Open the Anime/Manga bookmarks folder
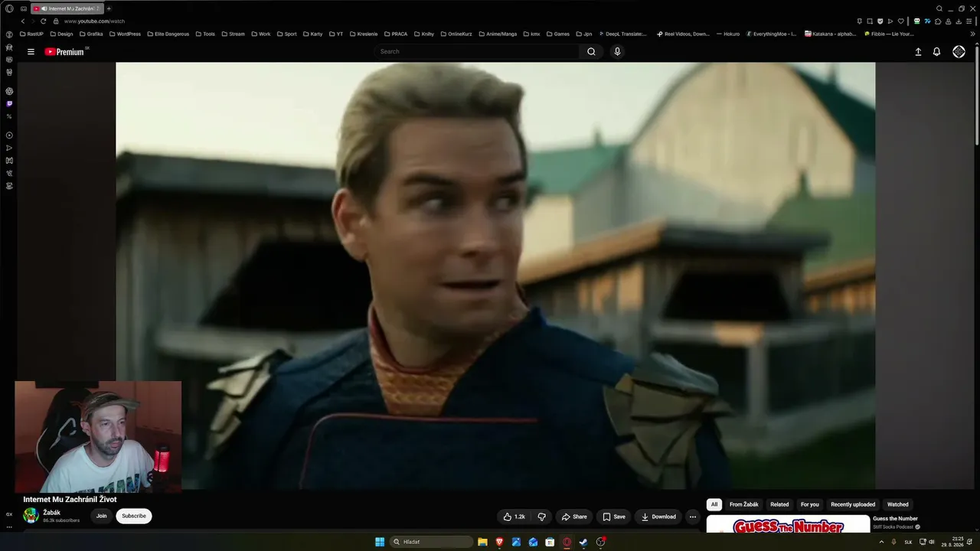This screenshot has width=980, height=551. click(497, 34)
